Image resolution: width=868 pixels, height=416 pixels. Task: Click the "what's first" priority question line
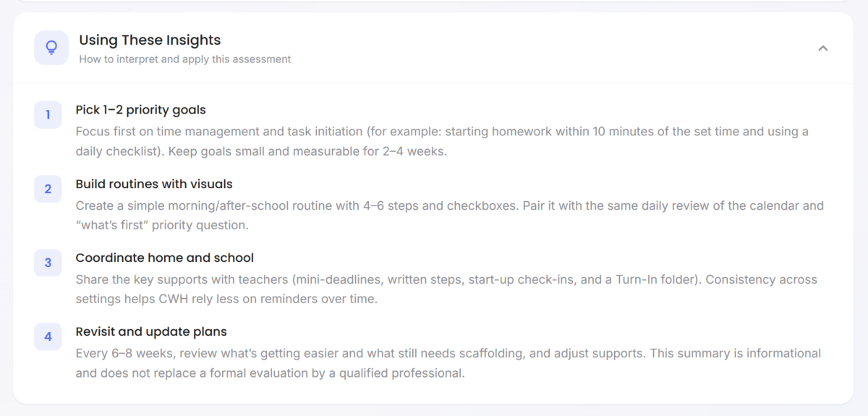click(x=162, y=226)
